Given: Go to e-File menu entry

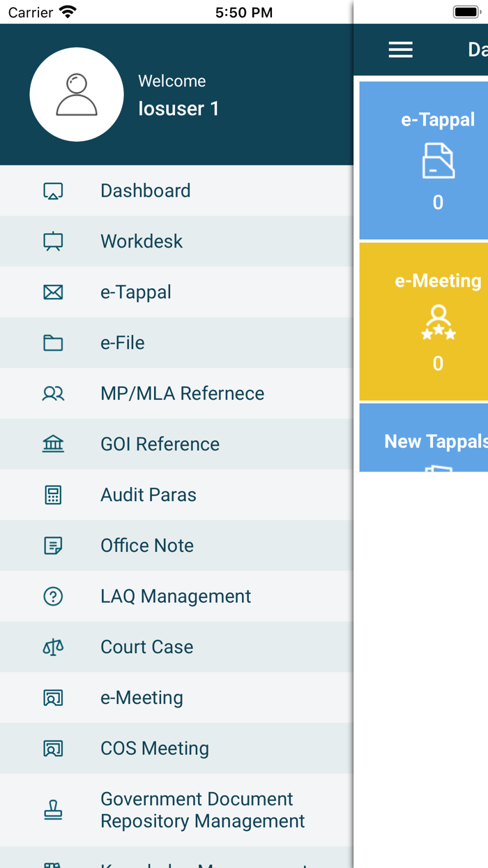Looking at the screenshot, I should click(176, 343).
